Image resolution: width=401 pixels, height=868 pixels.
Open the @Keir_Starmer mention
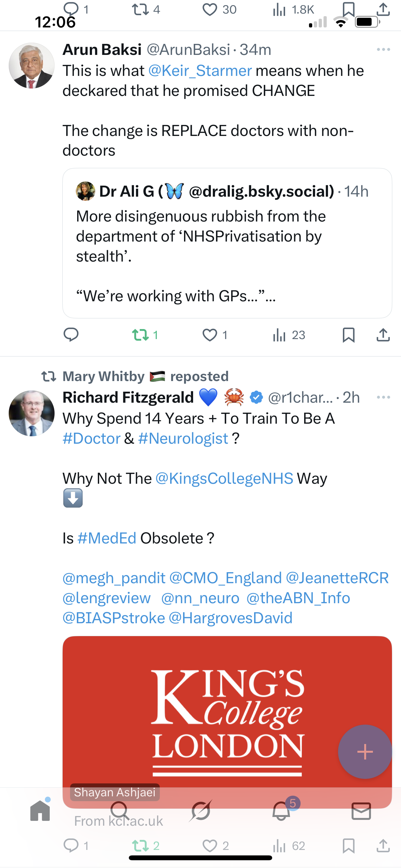pos(200,71)
